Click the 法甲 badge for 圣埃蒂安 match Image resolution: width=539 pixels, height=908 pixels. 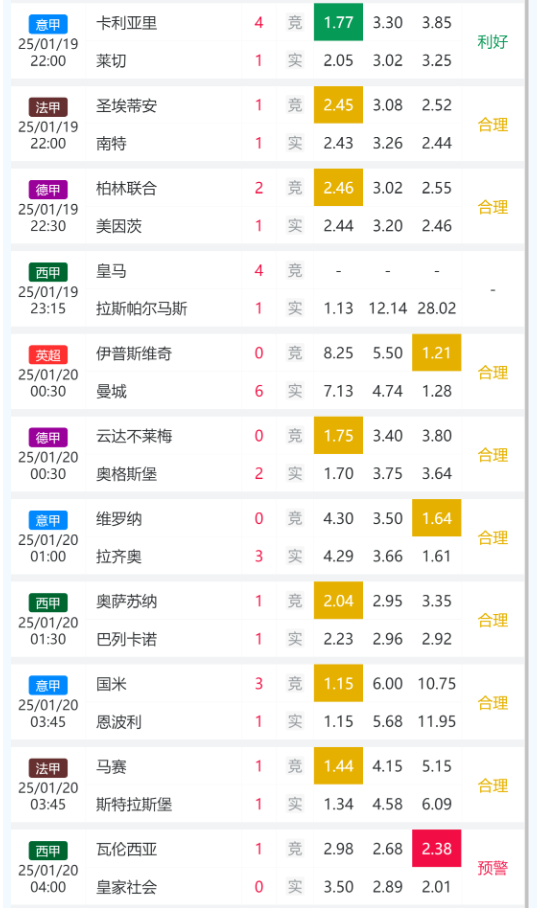tap(48, 107)
